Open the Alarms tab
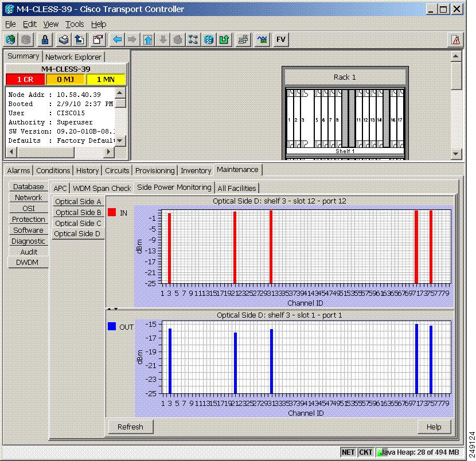The height and width of the screenshot is (461, 476). pyautogui.click(x=18, y=170)
